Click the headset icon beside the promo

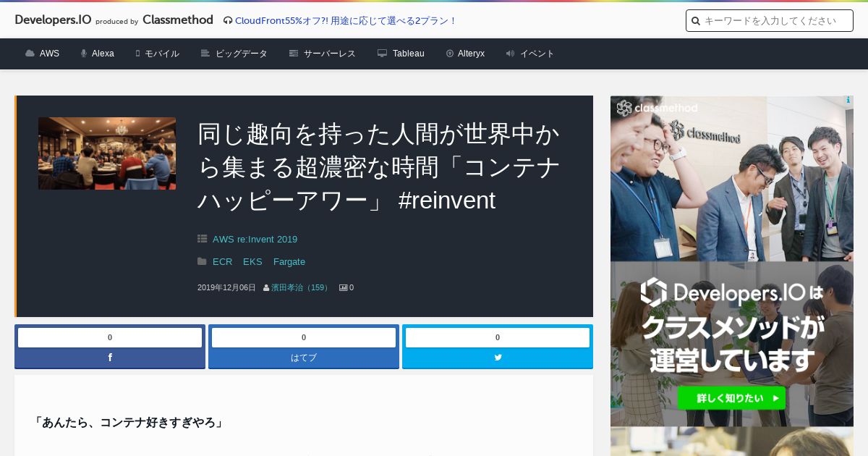pyautogui.click(x=228, y=20)
